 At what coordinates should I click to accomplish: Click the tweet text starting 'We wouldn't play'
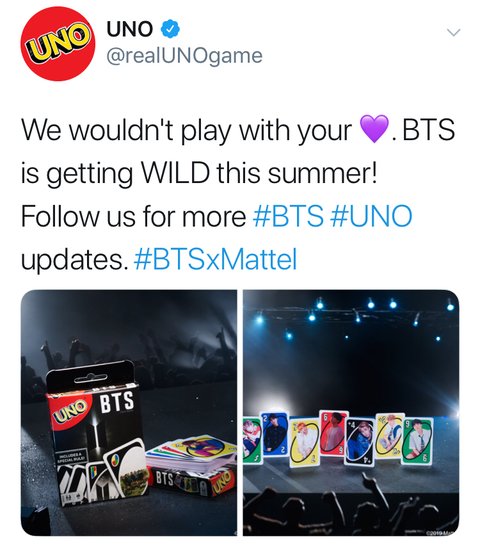238,194
